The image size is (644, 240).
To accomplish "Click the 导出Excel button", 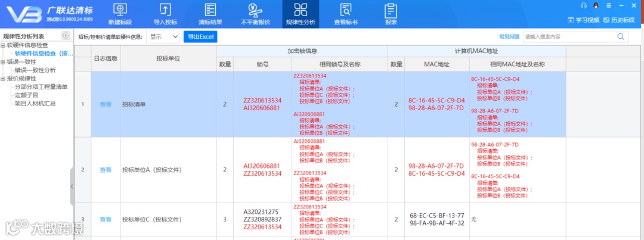I will pos(200,36).
